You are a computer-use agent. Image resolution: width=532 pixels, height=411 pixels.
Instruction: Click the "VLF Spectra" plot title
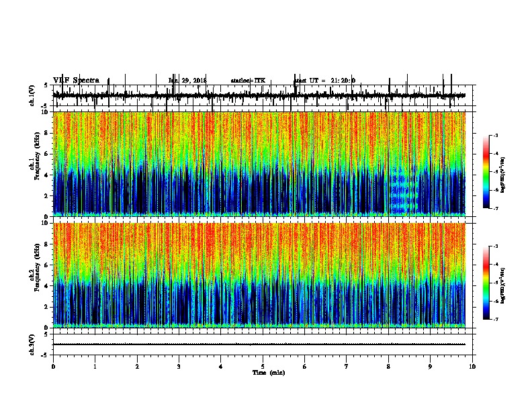click(77, 81)
